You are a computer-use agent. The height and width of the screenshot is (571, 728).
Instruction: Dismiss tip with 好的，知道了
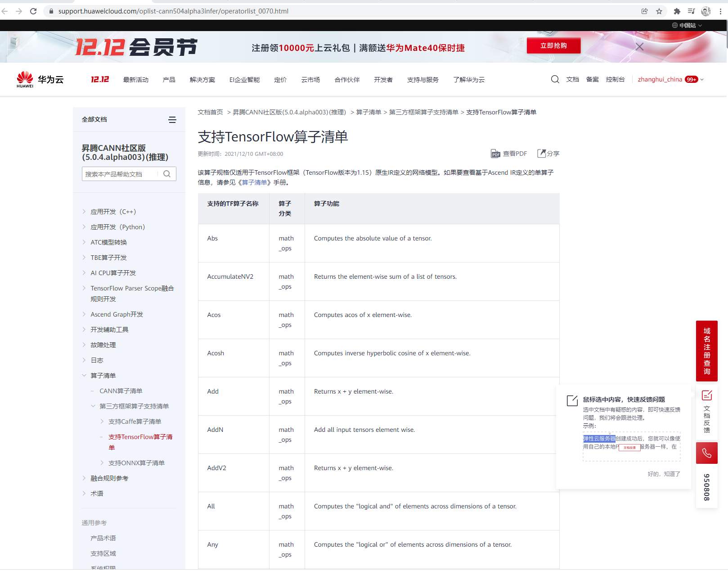point(664,474)
